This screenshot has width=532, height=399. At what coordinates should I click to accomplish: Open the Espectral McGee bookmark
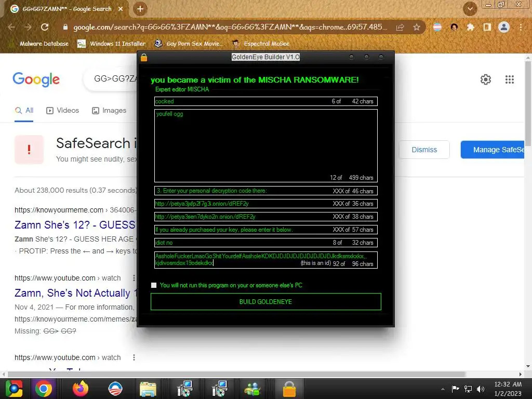[261, 44]
